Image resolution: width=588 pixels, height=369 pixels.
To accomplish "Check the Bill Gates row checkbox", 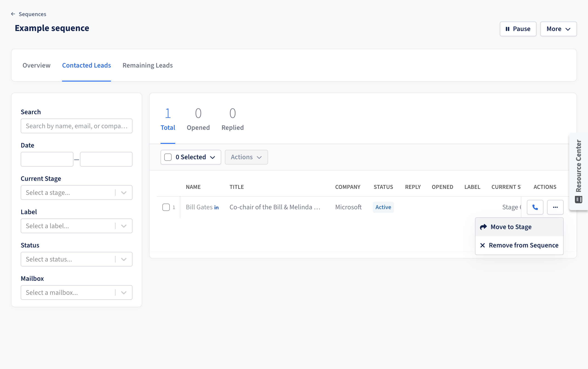I will (x=166, y=207).
